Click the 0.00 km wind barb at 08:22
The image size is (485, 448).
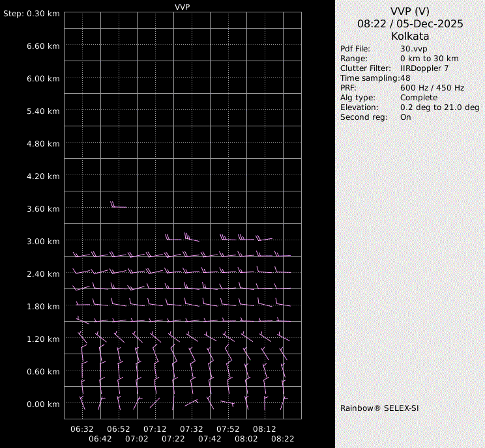283,403
